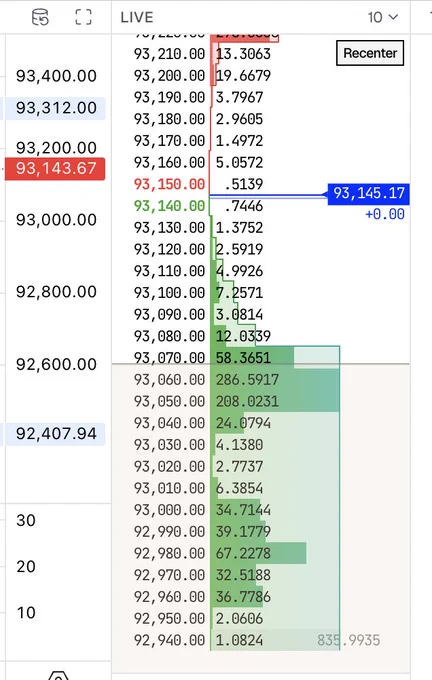Click the 58.3651 size value
Screen dimensions: 432x680
(243, 358)
